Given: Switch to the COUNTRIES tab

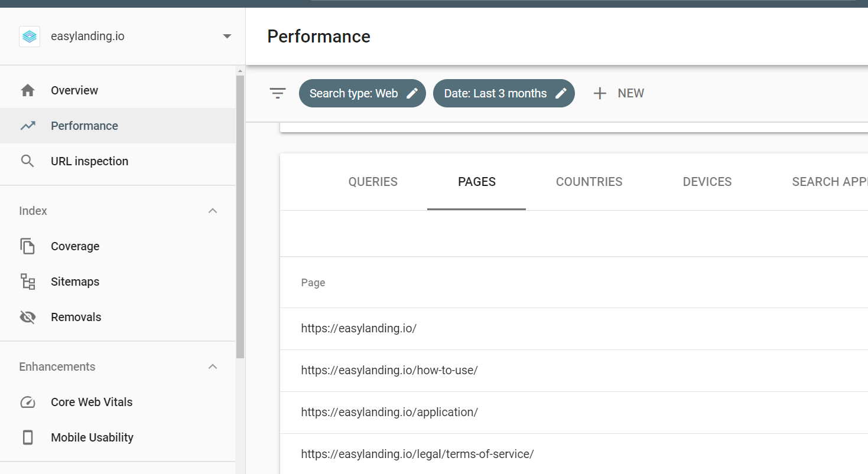Looking at the screenshot, I should pos(589,182).
